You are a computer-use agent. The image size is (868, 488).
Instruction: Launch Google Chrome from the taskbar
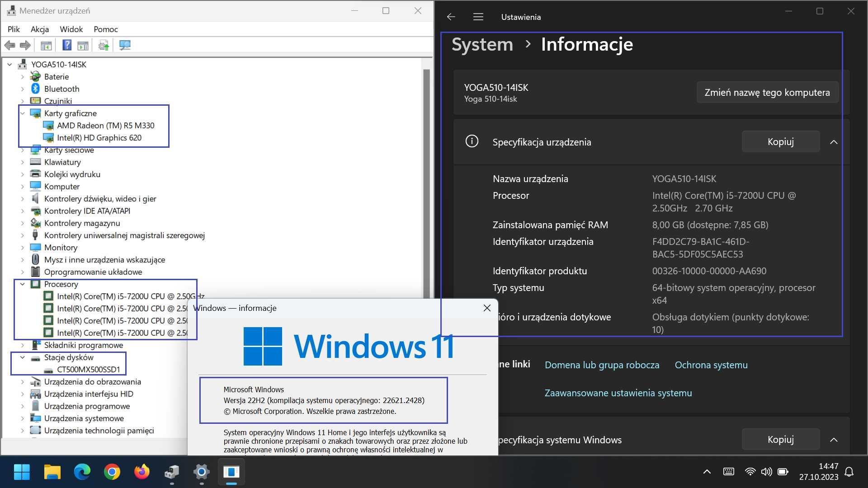(x=112, y=472)
